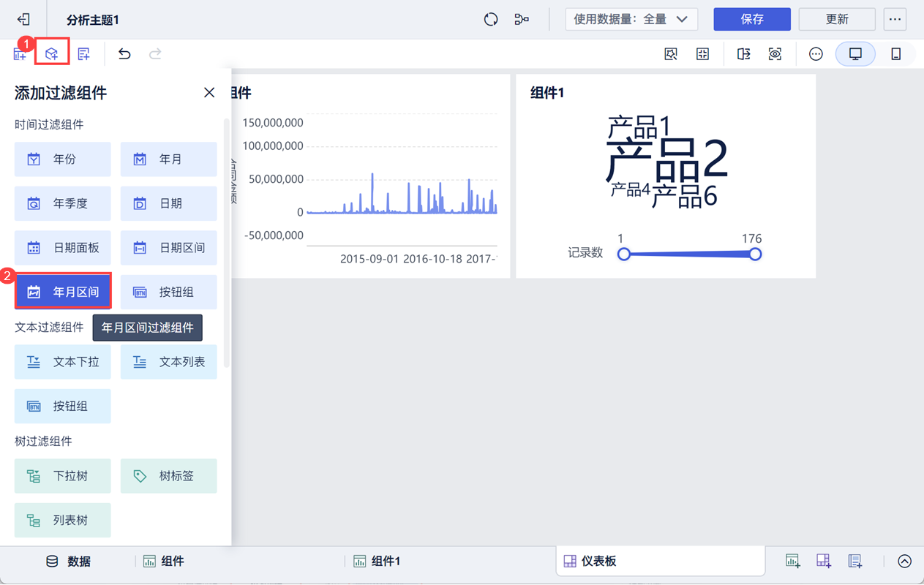Open the 使用数据量 dropdown
This screenshot has width=924, height=585.
tap(631, 20)
